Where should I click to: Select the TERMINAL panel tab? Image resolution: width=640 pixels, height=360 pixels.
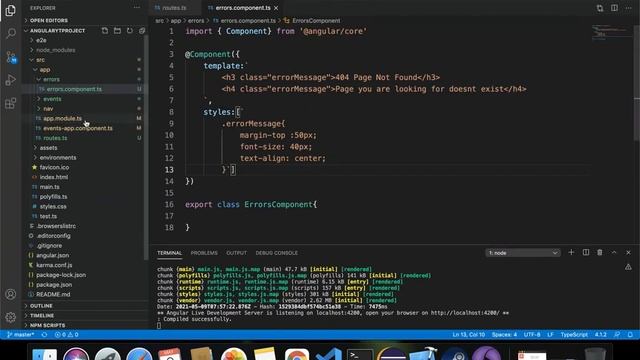[169, 253]
